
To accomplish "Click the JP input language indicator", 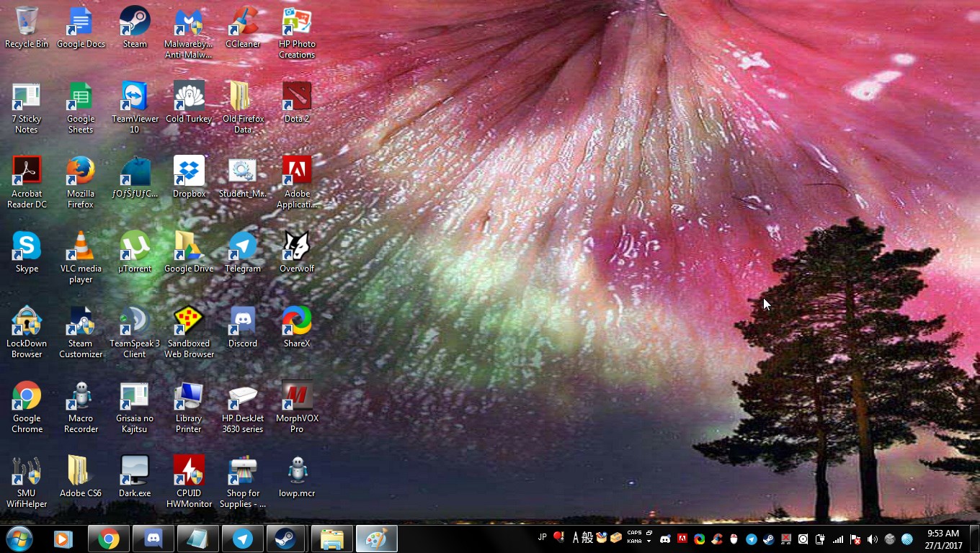I will click(542, 536).
